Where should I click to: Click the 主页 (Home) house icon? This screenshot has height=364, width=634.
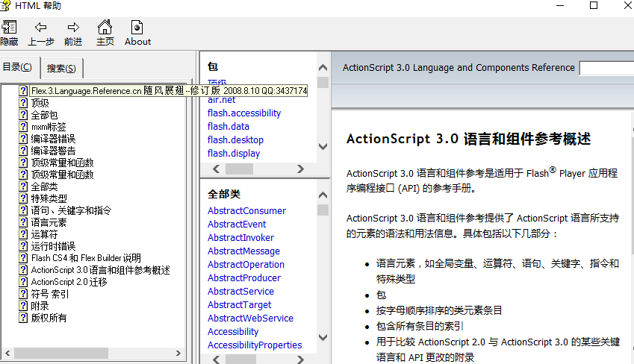[105, 28]
